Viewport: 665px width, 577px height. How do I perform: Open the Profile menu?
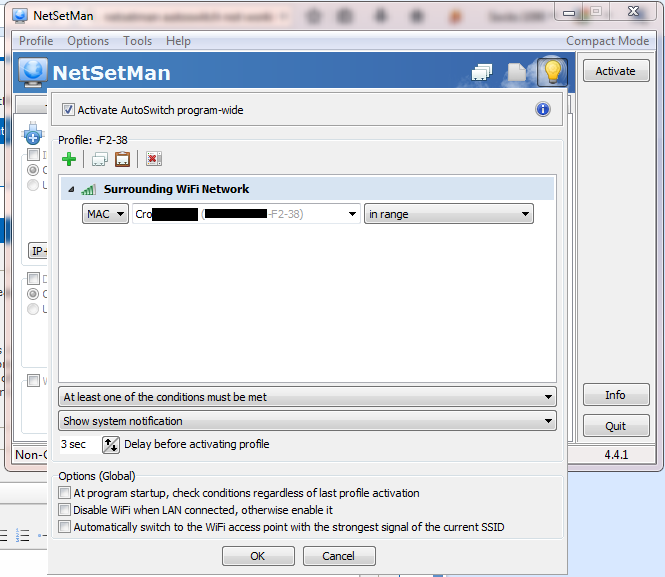coord(36,41)
